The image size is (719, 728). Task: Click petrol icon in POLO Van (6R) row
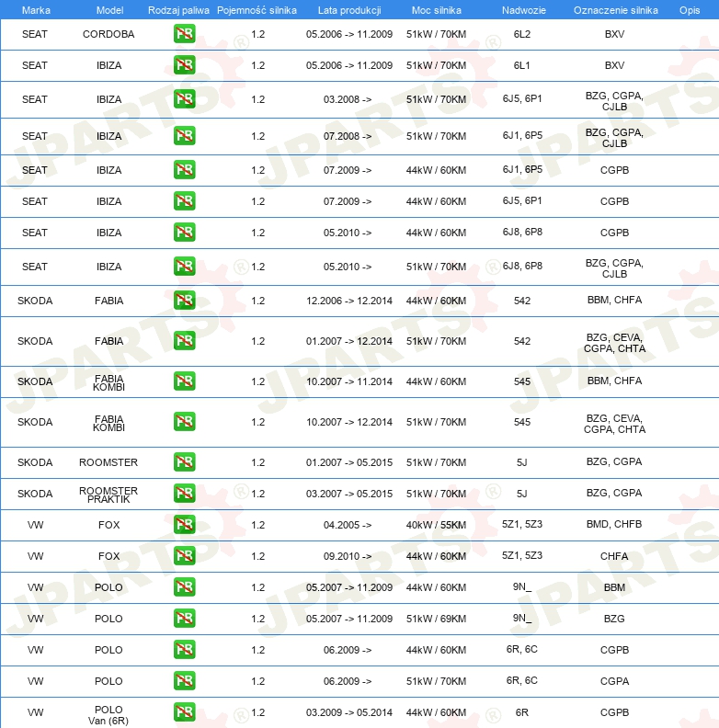(x=185, y=712)
